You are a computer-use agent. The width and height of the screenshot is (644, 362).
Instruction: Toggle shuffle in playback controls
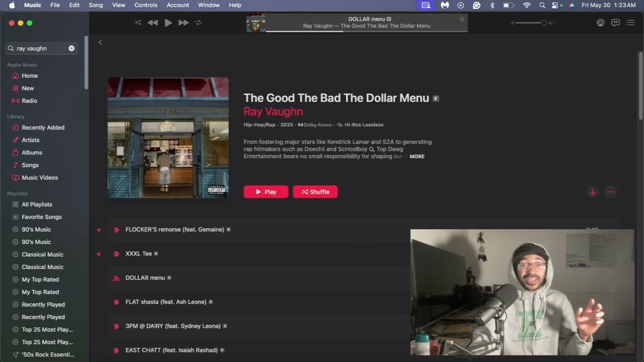pyautogui.click(x=138, y=23)
